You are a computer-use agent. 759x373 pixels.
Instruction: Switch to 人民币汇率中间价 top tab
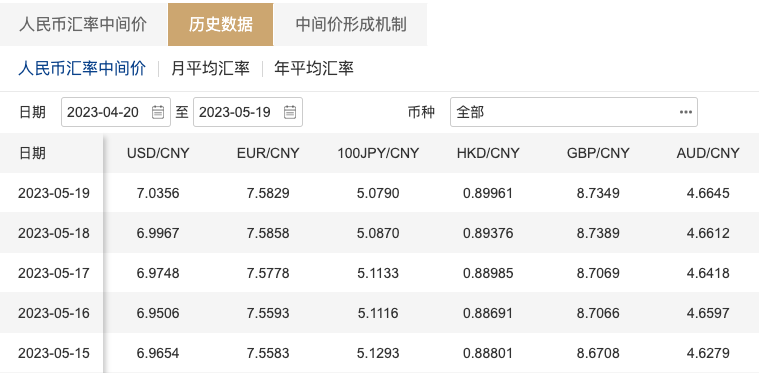(x=83, y=25)
